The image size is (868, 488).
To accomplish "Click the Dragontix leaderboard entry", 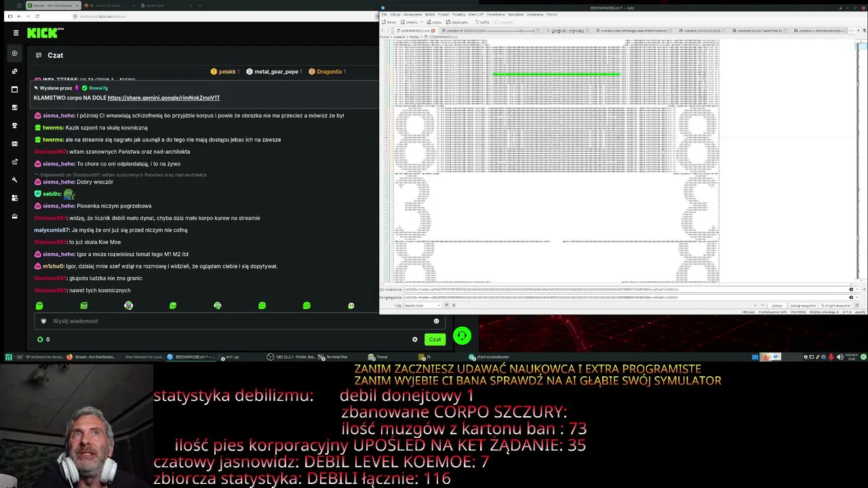I will click(327, 72).
